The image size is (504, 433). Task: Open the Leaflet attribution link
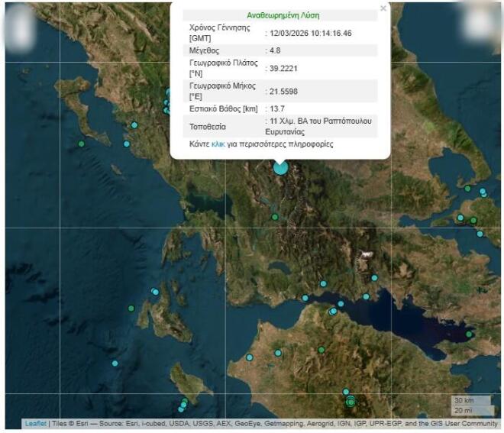coord(36,424)
